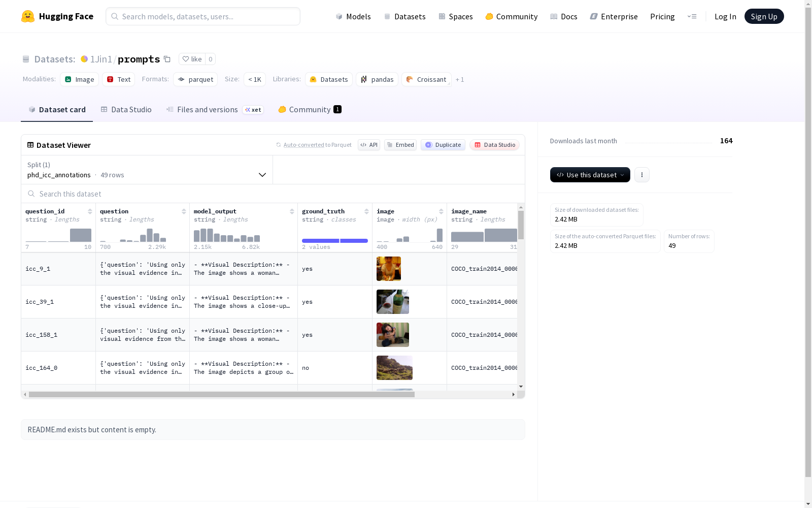Click the scroll-right arrow of table scrollbar
Screen dimensions: 812x508
click(x=513, y=394)
